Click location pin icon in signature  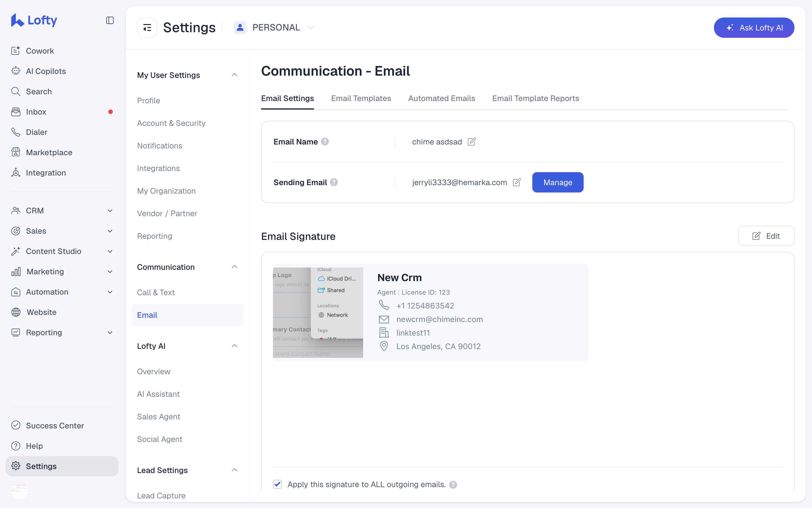tap(384, 346)
